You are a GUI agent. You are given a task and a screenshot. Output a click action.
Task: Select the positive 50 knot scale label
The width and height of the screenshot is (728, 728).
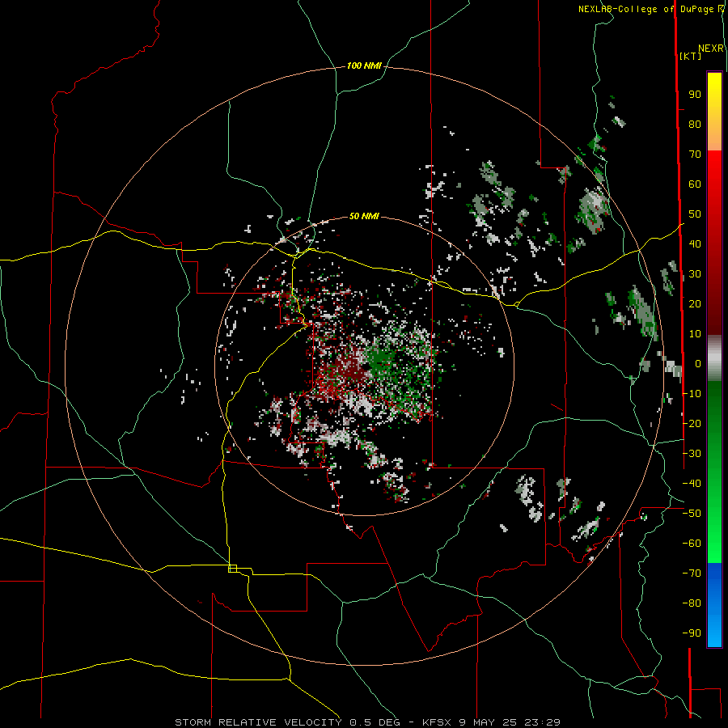pyautogui.click(x=695, y=214)
